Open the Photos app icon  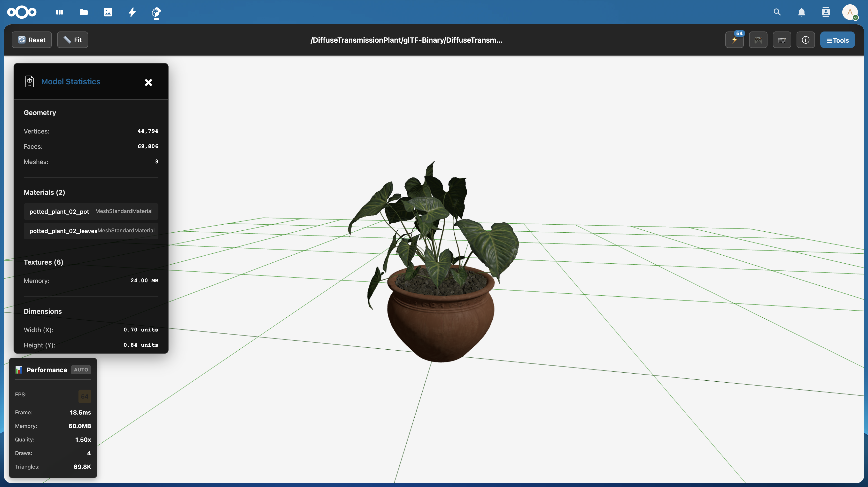click(108, 12)
